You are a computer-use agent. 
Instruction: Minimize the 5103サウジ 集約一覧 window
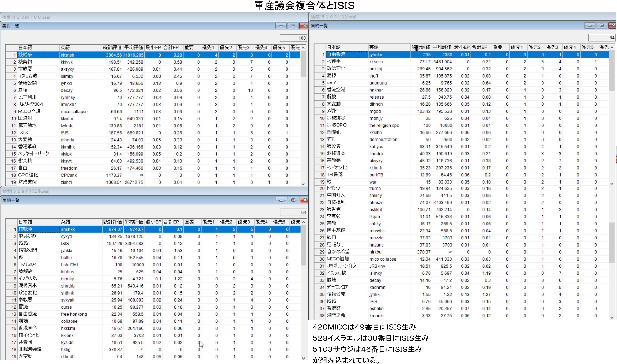point(589,25)
